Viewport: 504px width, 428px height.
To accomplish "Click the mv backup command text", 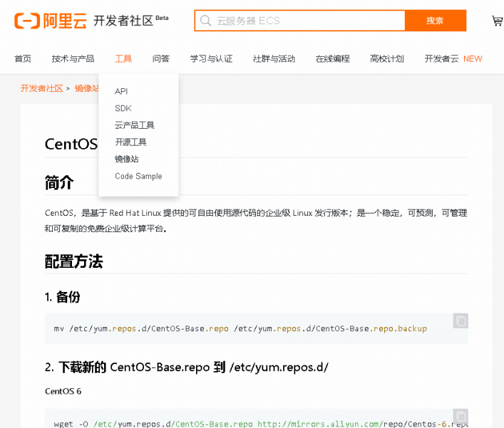I will click(240, 329).
